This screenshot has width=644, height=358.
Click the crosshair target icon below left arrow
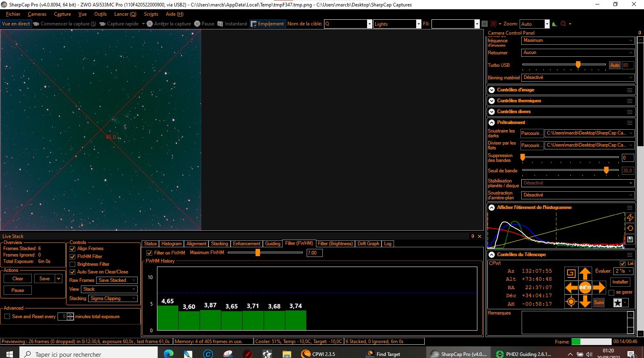point(571,302)
